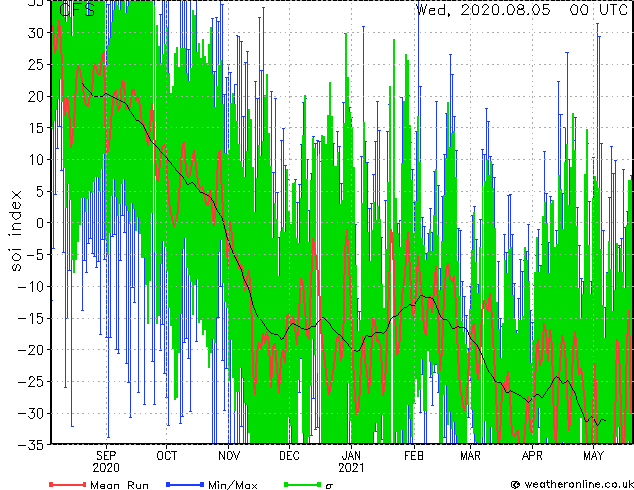Click the "CFS" model label
Viewport: 634px width, 490px height.
(77, 10)
